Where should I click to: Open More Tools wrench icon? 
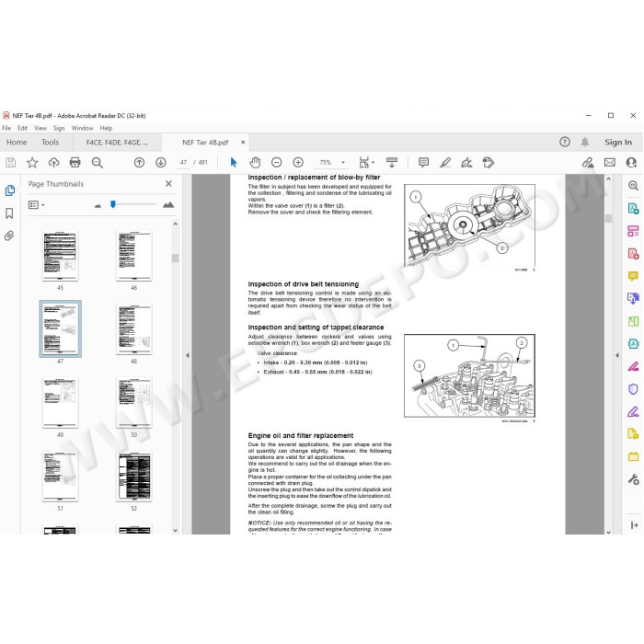[633, 479]
